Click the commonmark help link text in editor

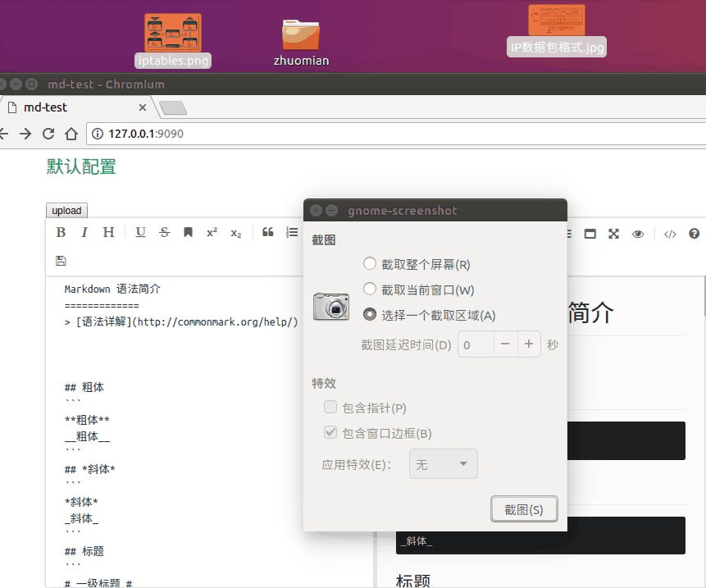[x=181, y=322]
